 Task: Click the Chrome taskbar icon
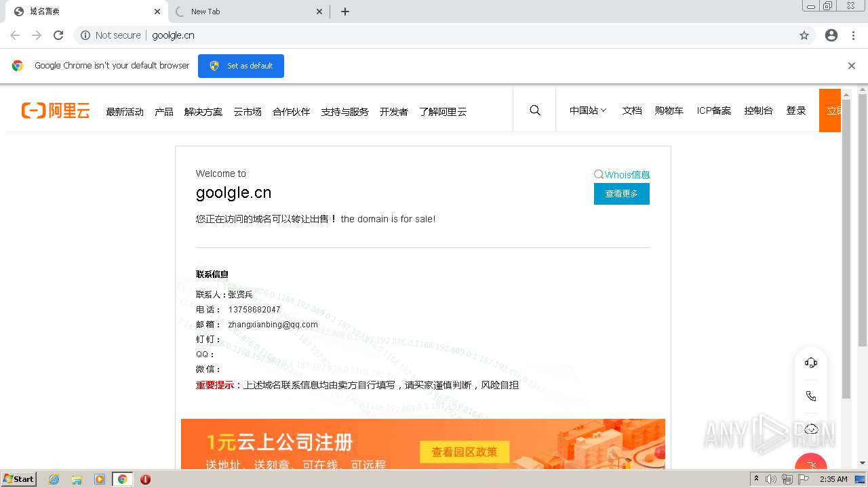[122, 479]
